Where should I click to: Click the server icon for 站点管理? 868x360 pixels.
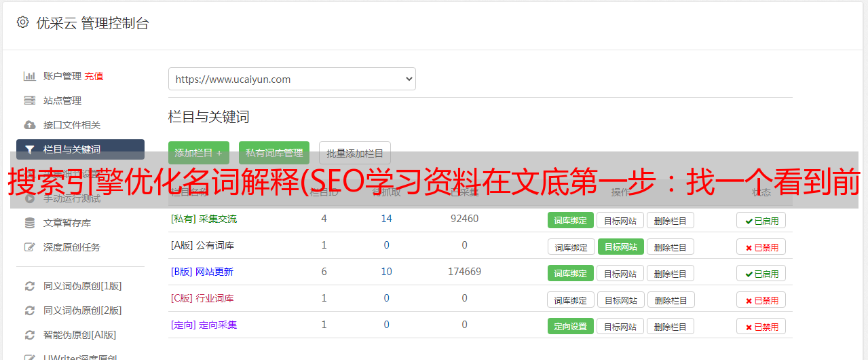click(x=29, y=101)
